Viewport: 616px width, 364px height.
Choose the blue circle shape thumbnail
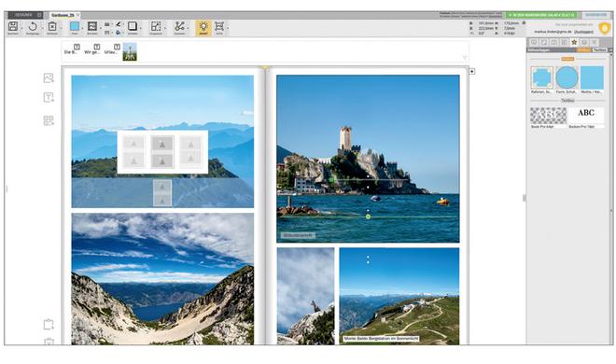click(x=567, y=77)
